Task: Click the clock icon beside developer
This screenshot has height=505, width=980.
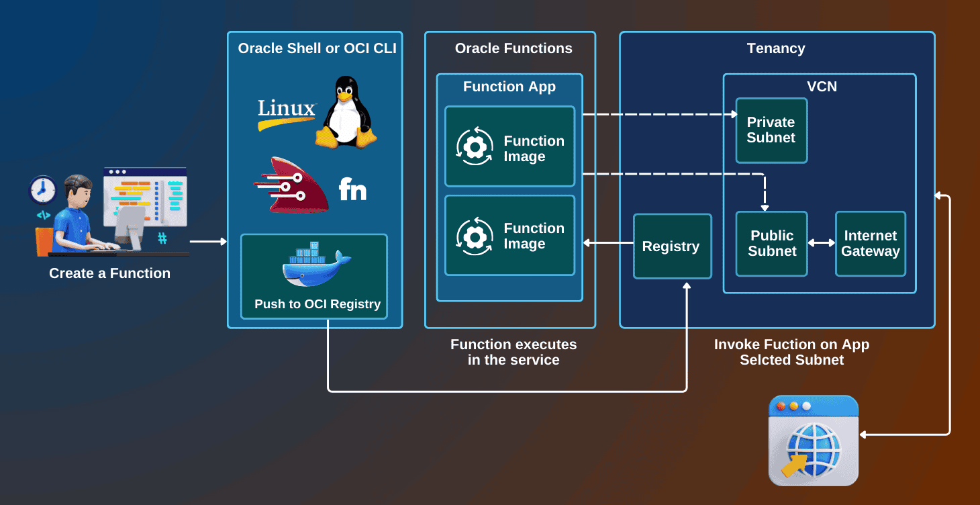Action: 43,190
